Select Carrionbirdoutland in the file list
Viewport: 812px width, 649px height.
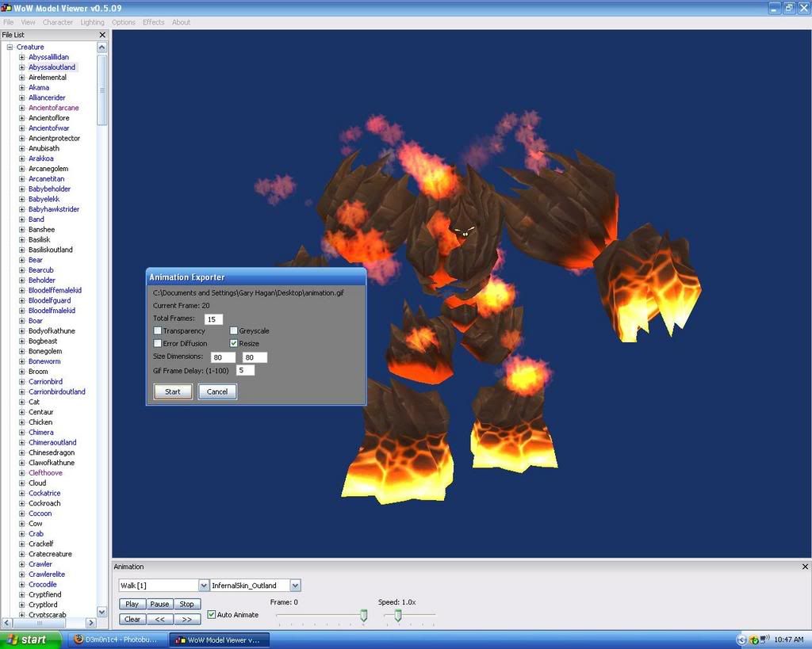tap(57, 391)
